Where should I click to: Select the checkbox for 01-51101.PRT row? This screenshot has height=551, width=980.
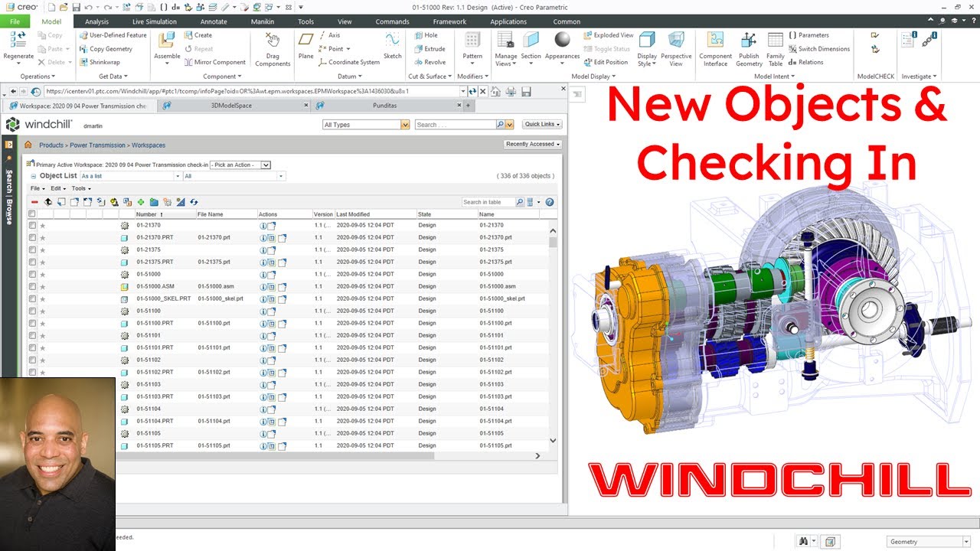click(32, 347)
